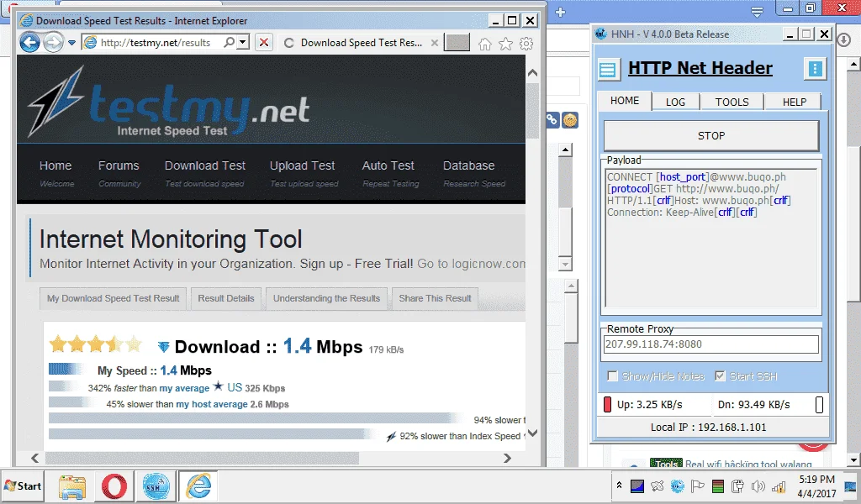This screenshot has width=861, height=504.
Task: Click the HTTP Net Header title link
Action: (700, 68)
